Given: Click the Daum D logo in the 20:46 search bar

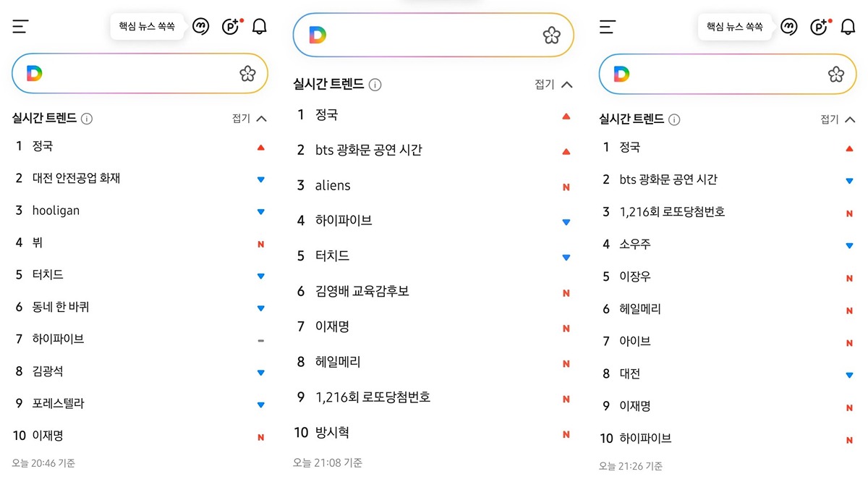Looking at the screenshot, I should (34, 73).
